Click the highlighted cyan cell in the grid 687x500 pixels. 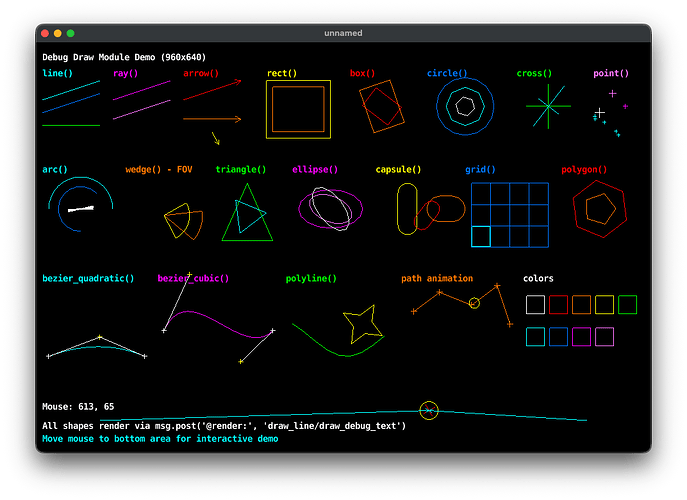coord(481,237)
